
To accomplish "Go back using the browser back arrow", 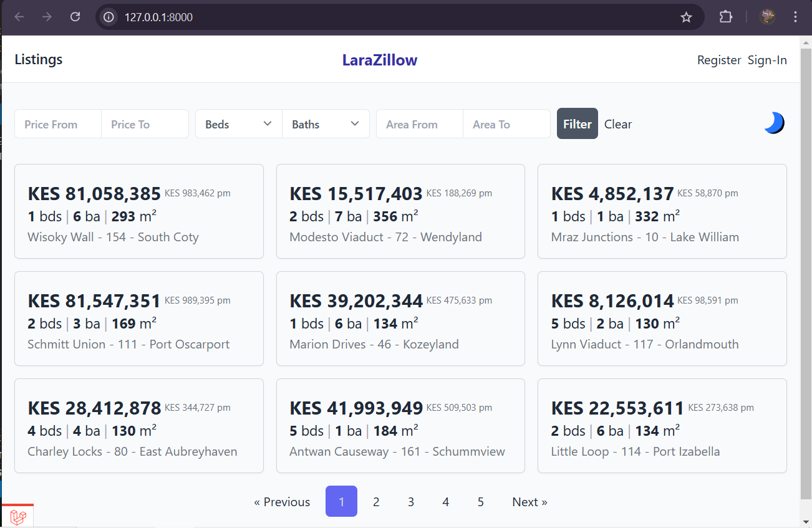I will pos(19,17).
